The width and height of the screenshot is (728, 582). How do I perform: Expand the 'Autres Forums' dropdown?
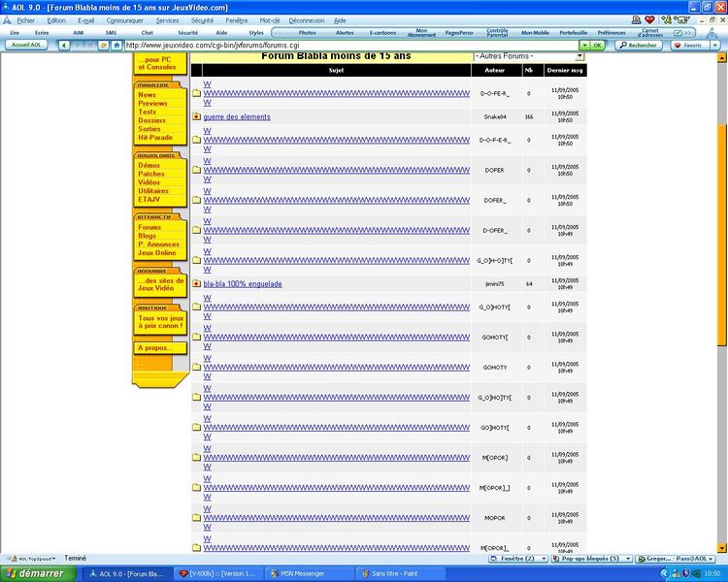pos(580,56)
